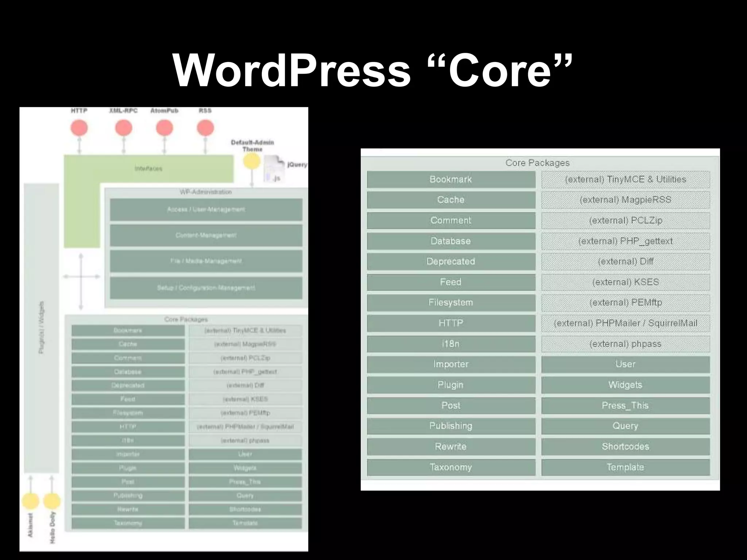
Task: Select (external) MagpieRSS in enlarged panel
Action: pos(626,200)
